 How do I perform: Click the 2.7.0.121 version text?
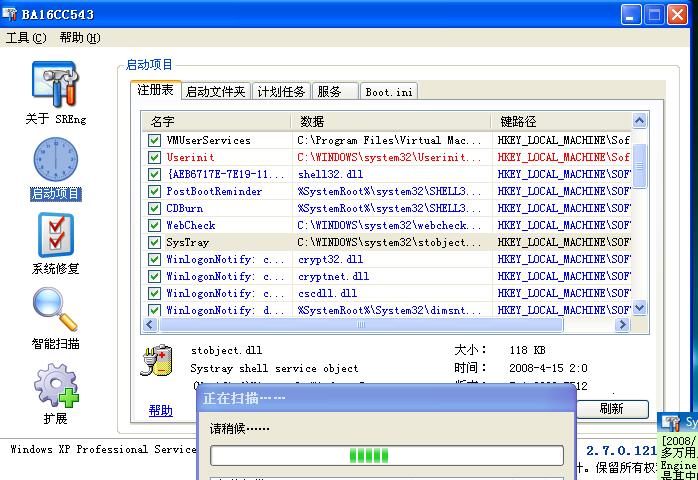coord(621,451)
